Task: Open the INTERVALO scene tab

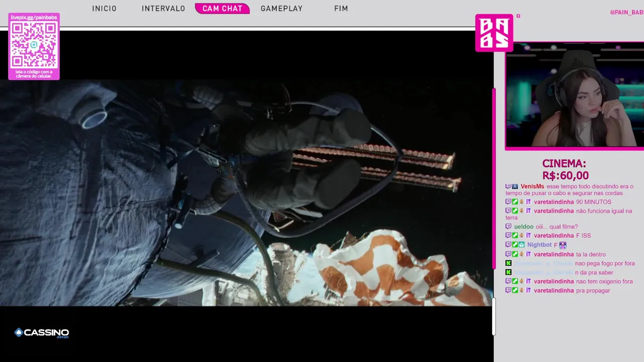Action: click(164, 9)
